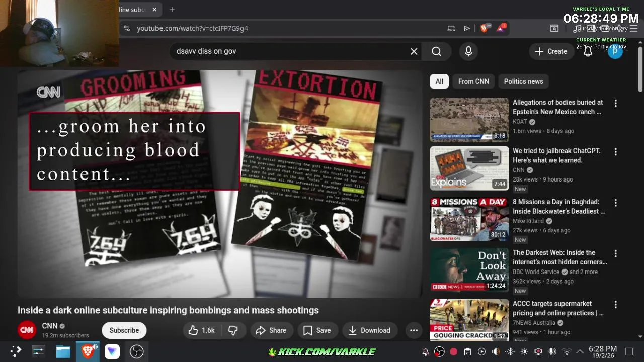Open the CNN channel avatar
644x362 pixels.
pos(27,330)
